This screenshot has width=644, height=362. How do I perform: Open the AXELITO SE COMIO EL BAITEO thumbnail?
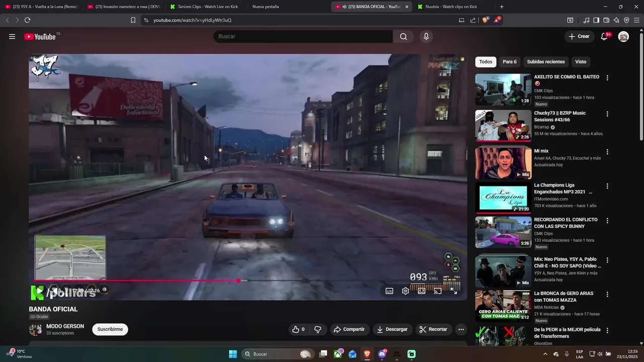pos(503,89)
